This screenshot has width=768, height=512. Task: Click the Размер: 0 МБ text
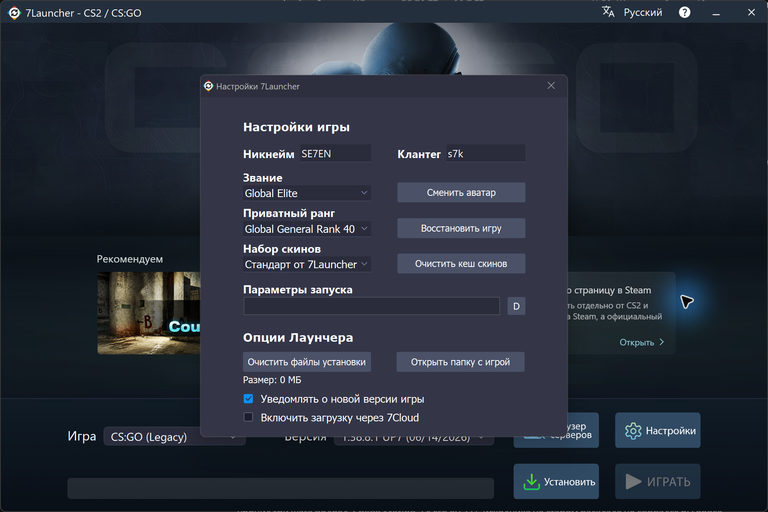click(x=272, y=380)
